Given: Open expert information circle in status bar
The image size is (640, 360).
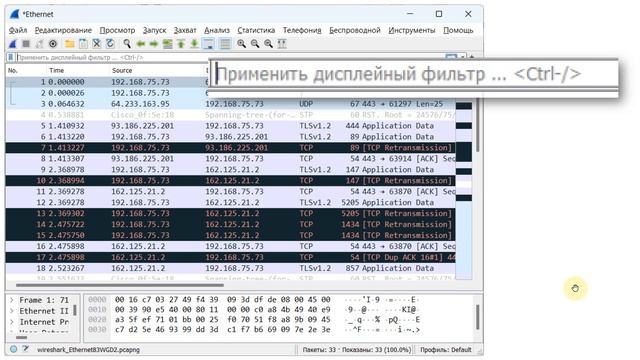Looking at the screenshot, I should (13, 349).
